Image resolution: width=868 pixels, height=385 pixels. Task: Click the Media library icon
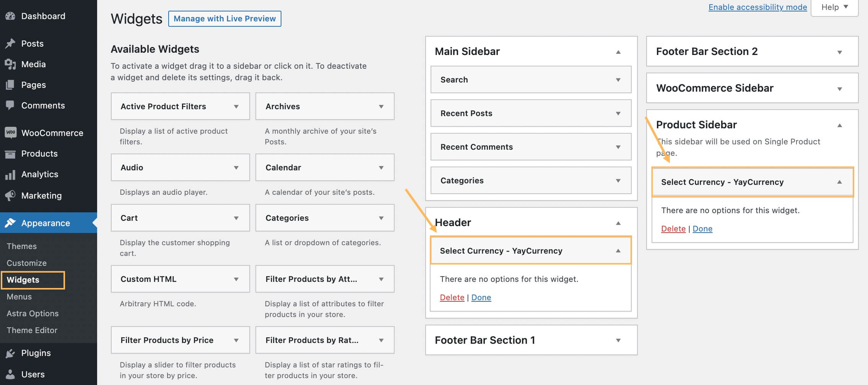10,64
